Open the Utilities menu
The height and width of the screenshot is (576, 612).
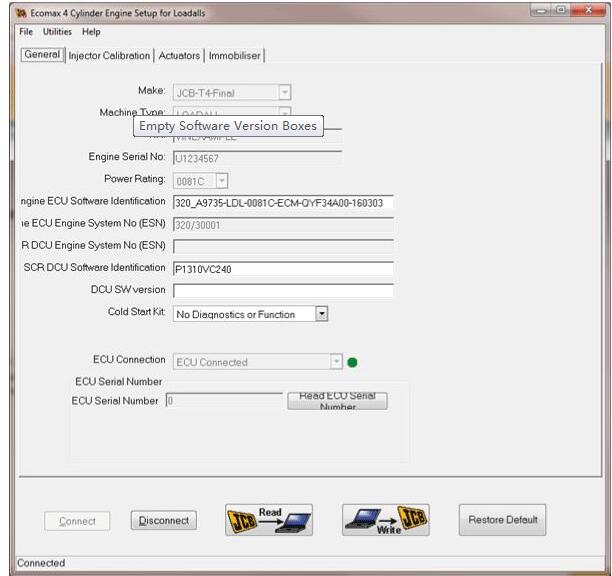point(57,32)
